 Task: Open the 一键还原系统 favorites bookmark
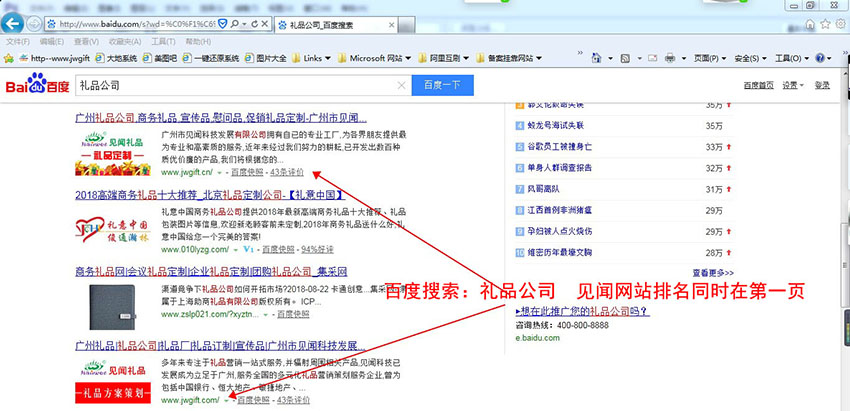[x=211, y=58]
